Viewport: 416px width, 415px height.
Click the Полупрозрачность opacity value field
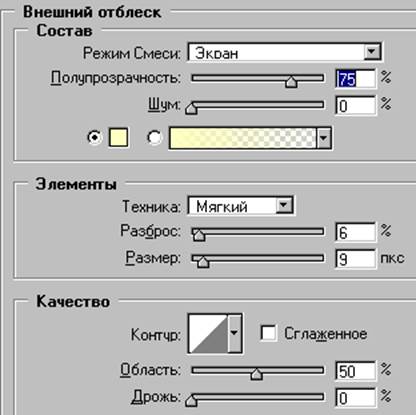[x=355, y=79]
